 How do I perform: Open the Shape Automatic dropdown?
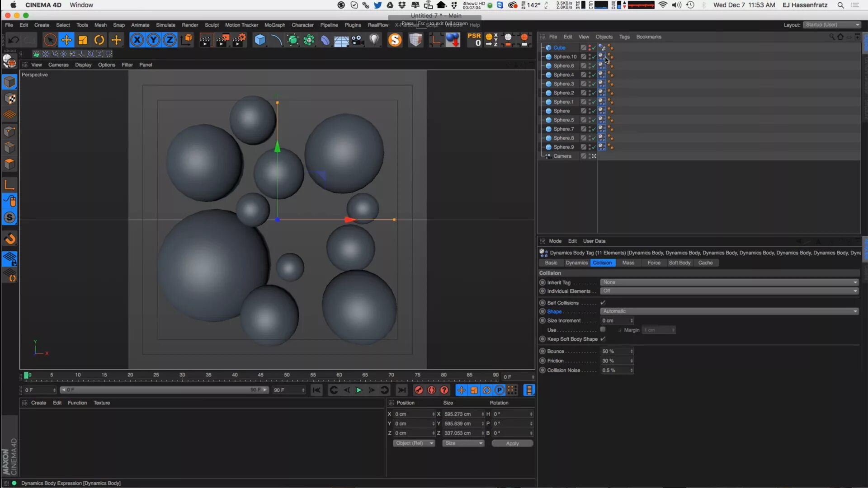click(729, 311)
